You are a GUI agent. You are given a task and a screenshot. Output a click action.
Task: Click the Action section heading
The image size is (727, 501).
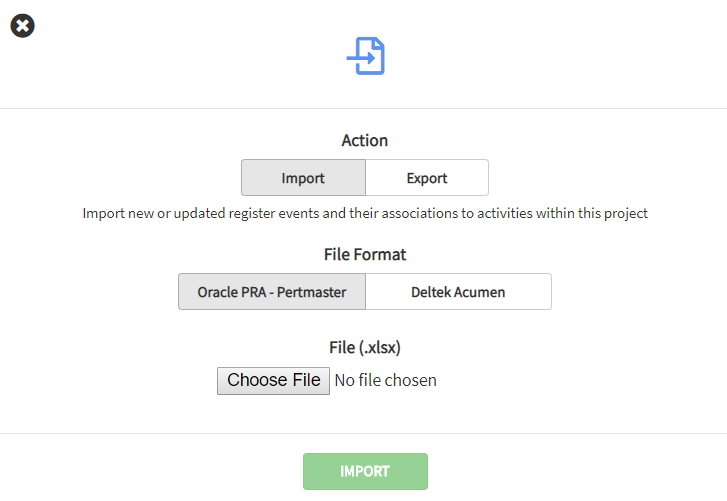coord(365,141)
